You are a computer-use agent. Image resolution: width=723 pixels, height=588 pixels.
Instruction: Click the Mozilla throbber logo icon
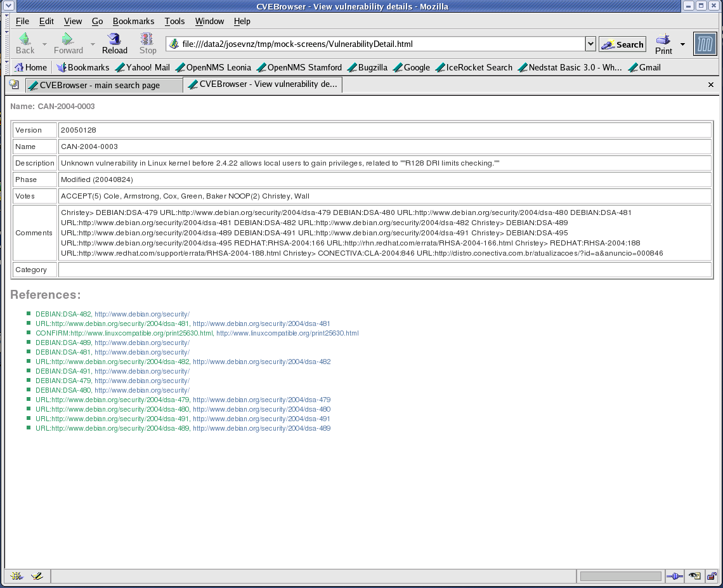point(705,44)
